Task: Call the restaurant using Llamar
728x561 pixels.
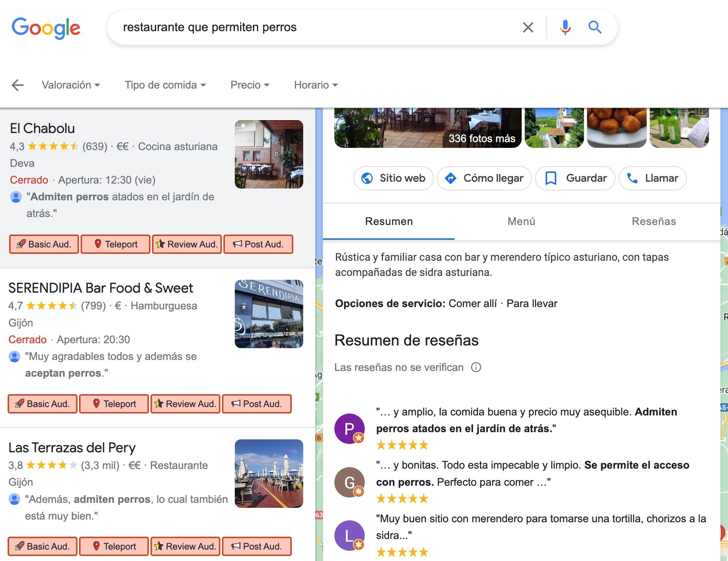Action: (x=652, y=178)
